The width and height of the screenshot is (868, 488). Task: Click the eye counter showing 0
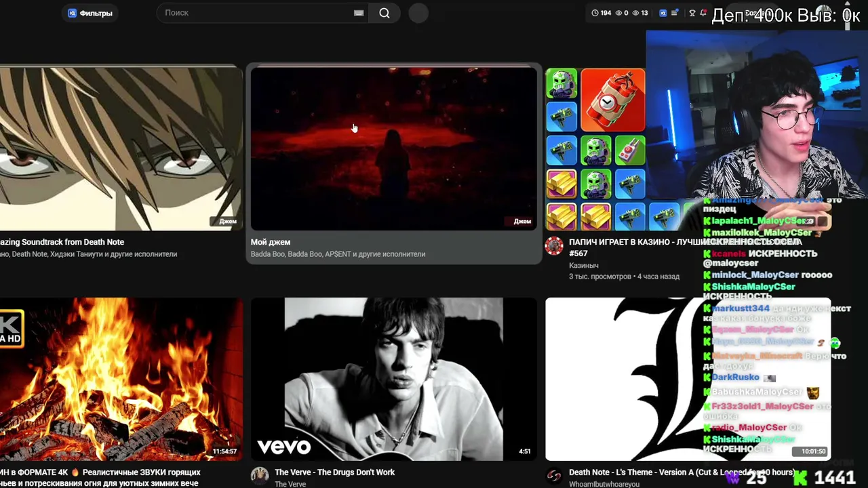(621, 13)
